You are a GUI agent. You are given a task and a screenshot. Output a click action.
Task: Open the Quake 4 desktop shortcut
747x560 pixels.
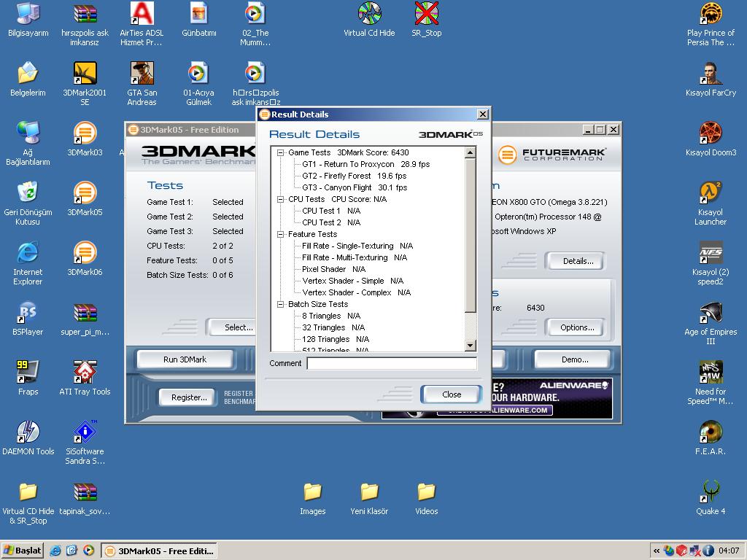710,492
